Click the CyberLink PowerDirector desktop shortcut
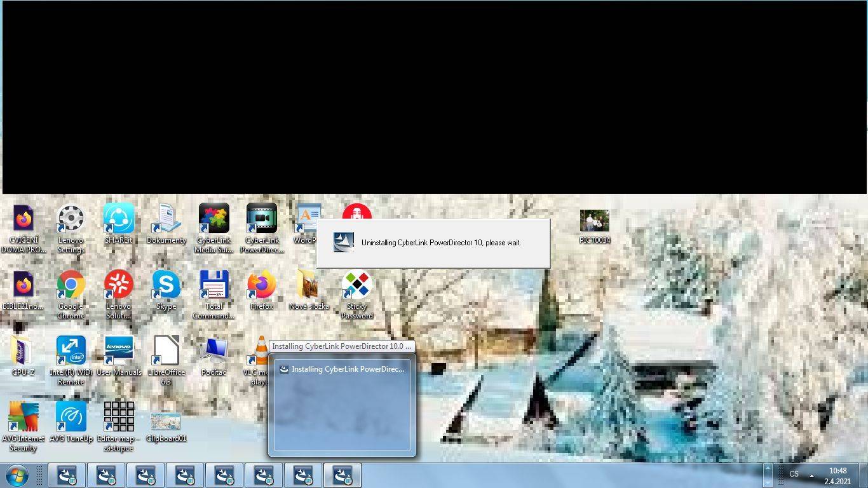The image size is (868, 488). tap(261, 227)
